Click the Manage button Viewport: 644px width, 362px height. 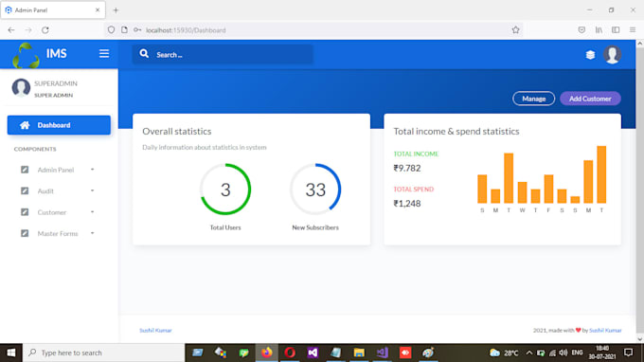pyautogui.click(x=533, y=99)
